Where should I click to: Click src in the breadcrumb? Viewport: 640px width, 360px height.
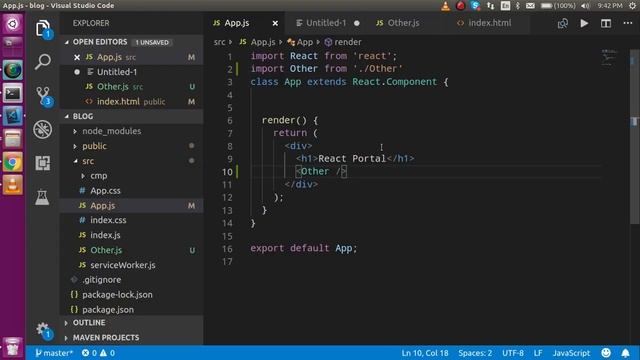coord(219,42)
